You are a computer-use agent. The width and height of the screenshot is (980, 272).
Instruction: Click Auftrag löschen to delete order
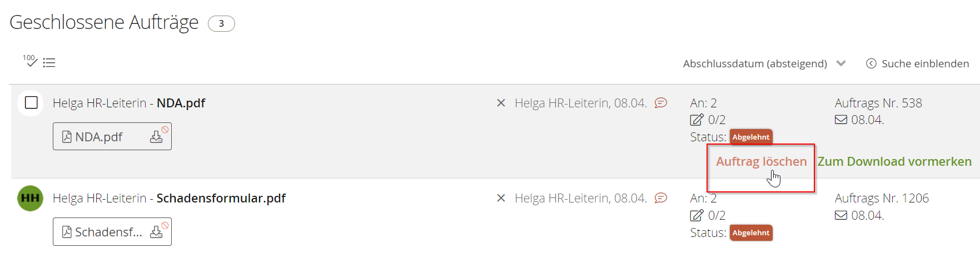(761, 161)
